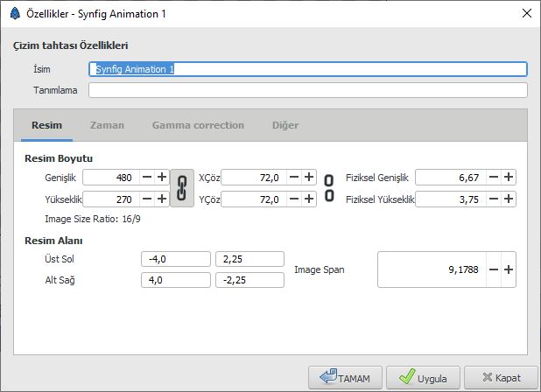Click the YÇöz 72,0 field
The height and width of the screenshot is (392, 541).
click(254, 199)
